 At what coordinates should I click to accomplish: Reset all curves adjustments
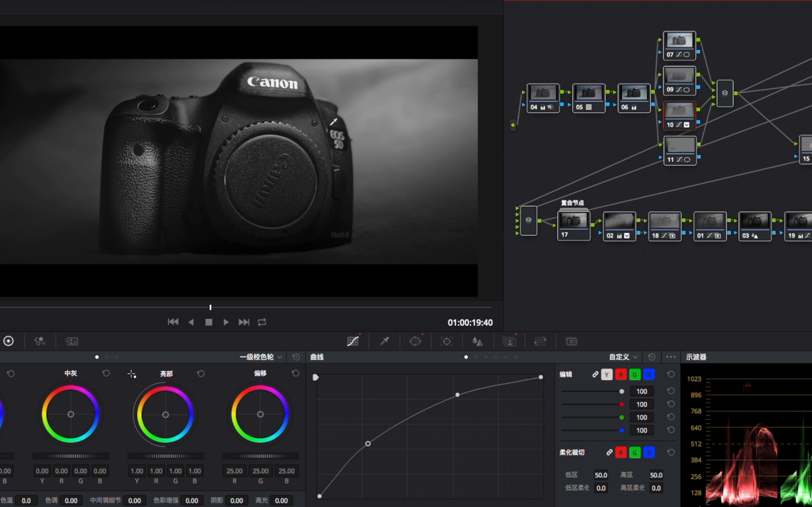tap(652, 357)
